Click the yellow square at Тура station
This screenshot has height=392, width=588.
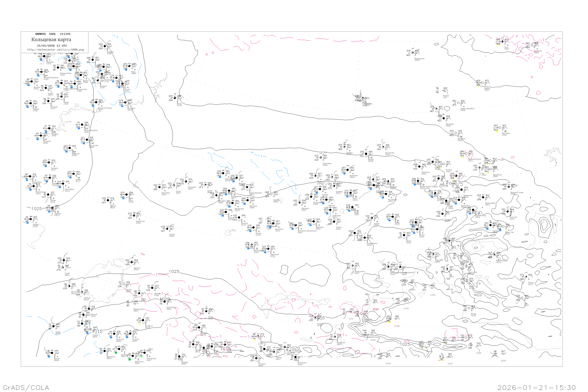(x=499, y=45)
